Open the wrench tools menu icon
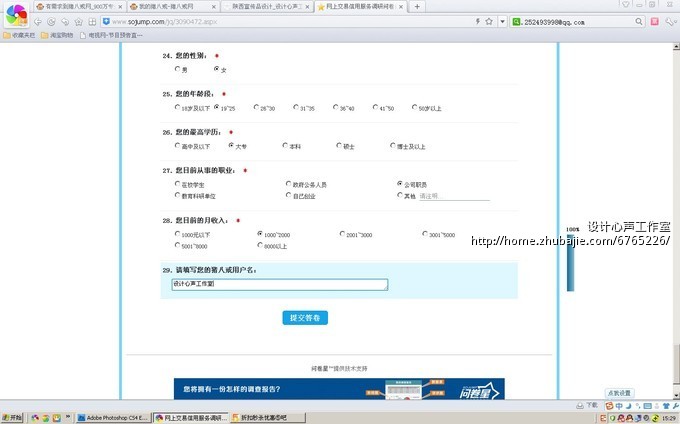The width and height of the screenshot is (680, 424). pos(671,21)
